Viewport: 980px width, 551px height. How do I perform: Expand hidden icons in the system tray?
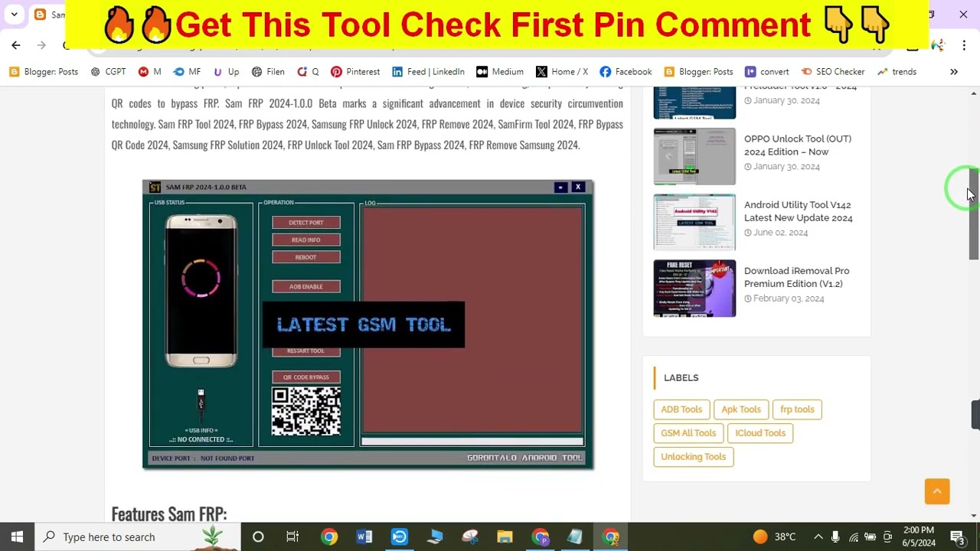click(818, 536)
